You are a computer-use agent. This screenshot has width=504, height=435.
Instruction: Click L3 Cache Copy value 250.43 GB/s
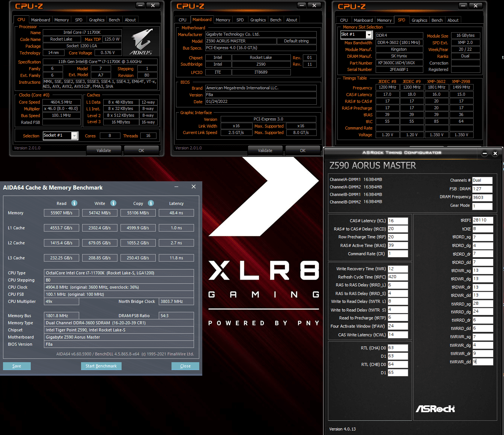point(138,258)
